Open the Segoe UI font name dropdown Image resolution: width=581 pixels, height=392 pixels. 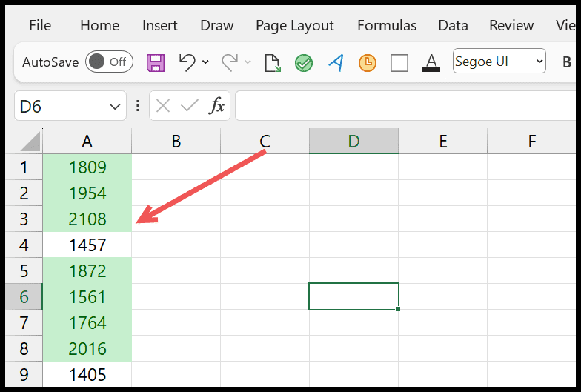[499, 61]
